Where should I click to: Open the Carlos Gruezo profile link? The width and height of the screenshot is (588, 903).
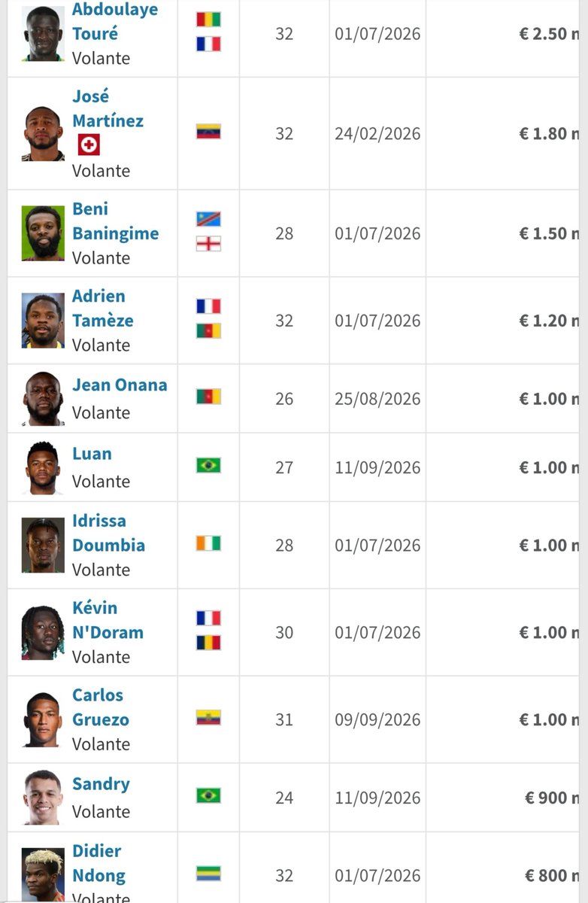pyautogui.click(x=101, y=707)
